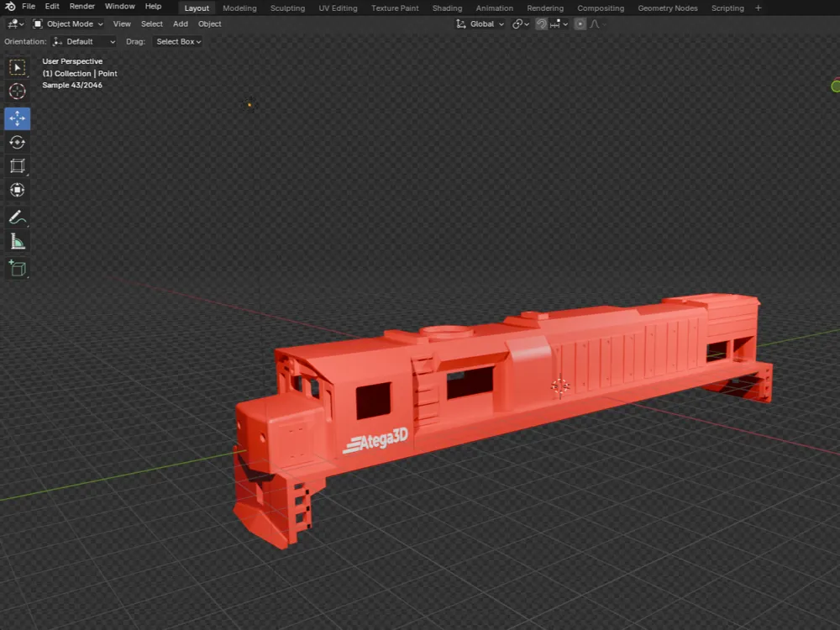Activate the Rotate tool
840x630 pixels.
pos(17,142)
